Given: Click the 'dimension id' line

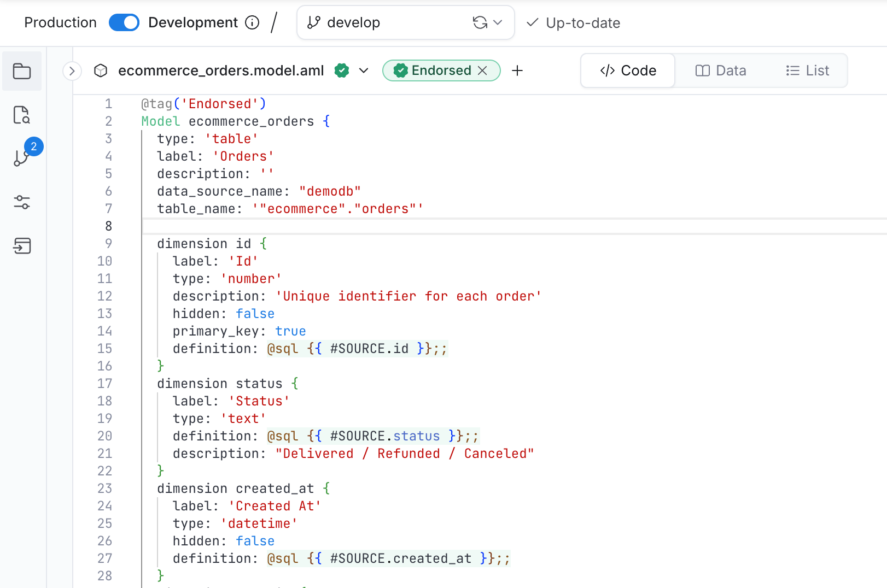Looking at the screenshot, I should [212, 244].
